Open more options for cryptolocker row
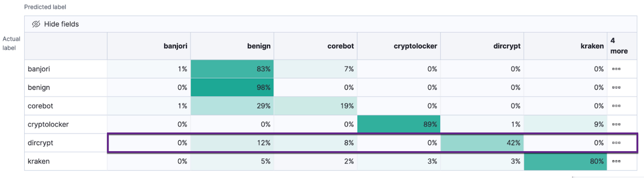Image resolution: width=644 pixels, height=178 pixels. [616, 124]
